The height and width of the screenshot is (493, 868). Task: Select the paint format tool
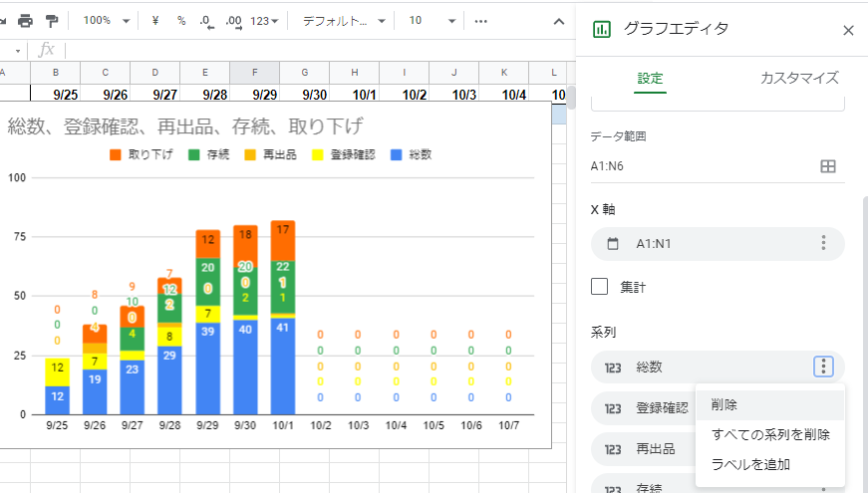[52, 21]
